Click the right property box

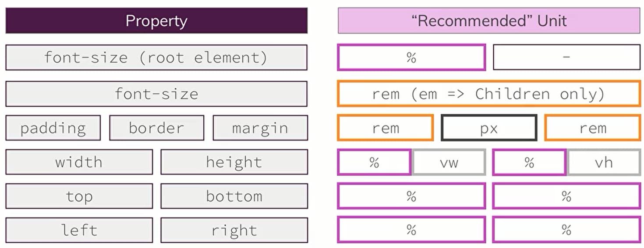click(234, 231)
